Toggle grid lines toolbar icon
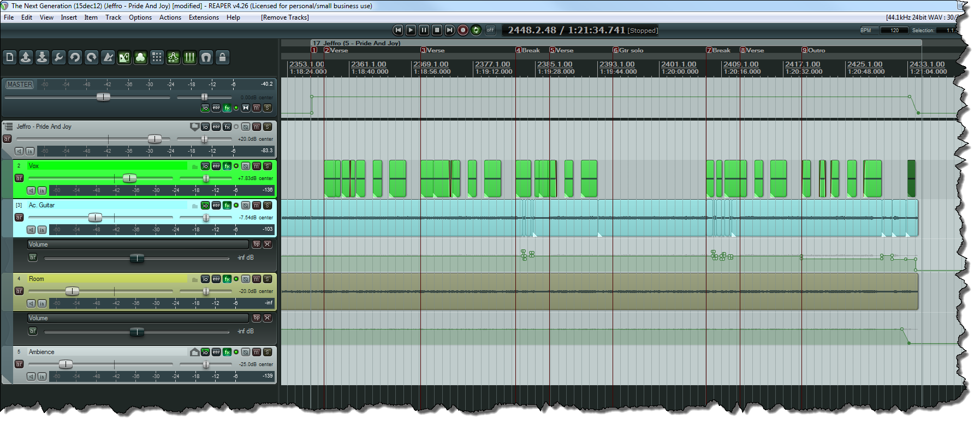Screen dimensions: 980x425 [189, 57]
